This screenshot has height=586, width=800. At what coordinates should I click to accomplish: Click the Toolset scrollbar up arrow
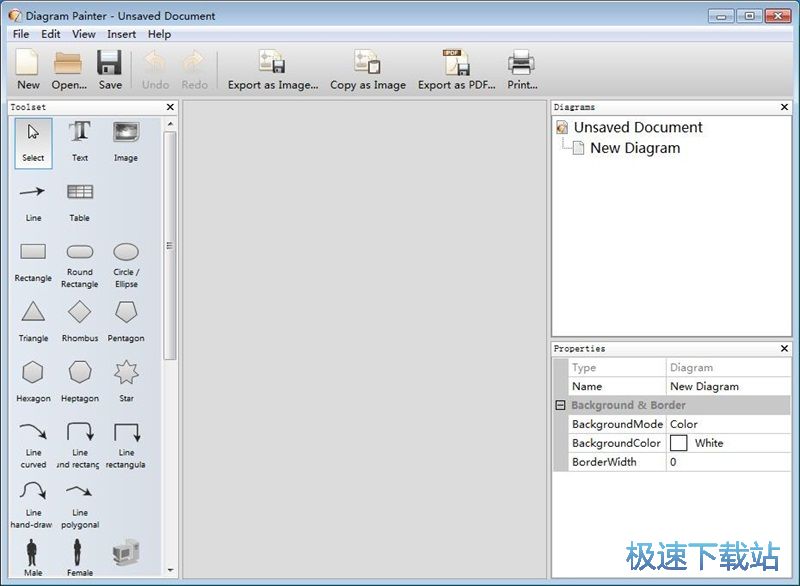170,124
